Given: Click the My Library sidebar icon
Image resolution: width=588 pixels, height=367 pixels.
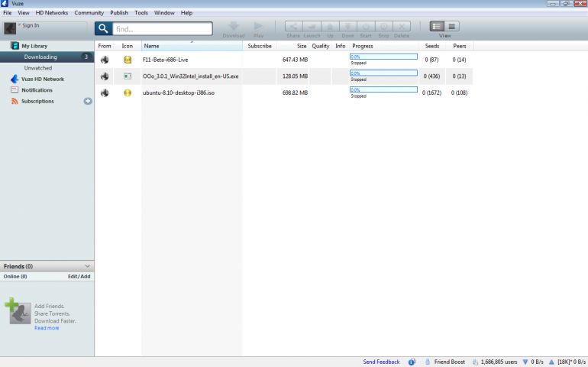Looking at the screenshot, I should click(15, 46).
